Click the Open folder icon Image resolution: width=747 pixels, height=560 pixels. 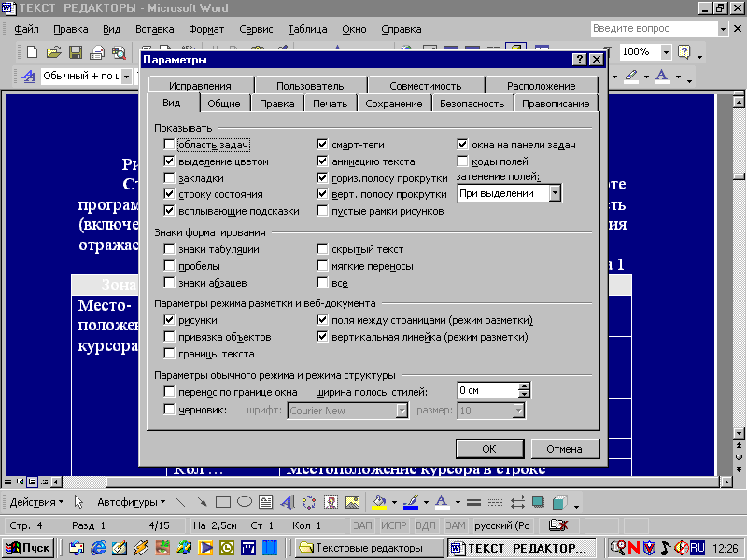coord(53,52)
